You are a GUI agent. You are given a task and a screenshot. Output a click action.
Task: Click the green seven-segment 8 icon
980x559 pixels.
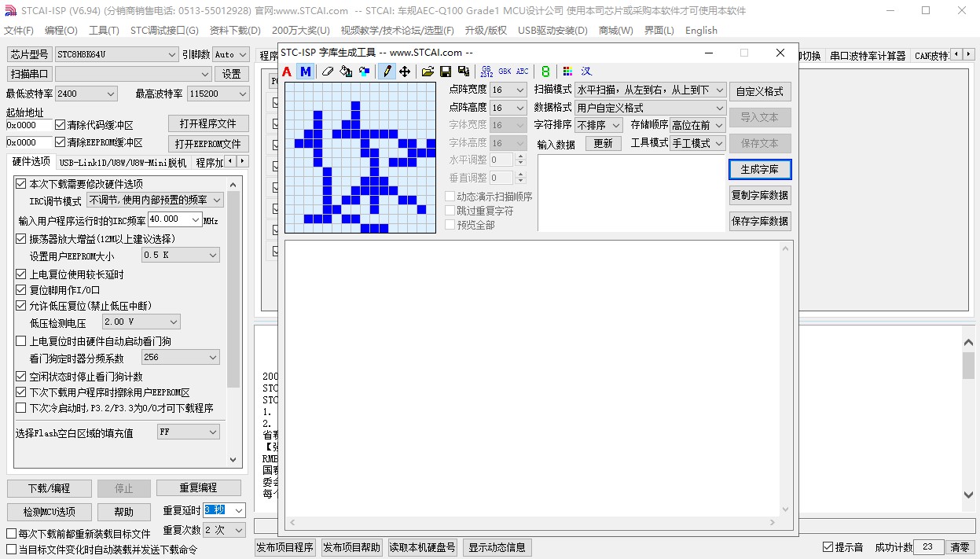point(545,72)
